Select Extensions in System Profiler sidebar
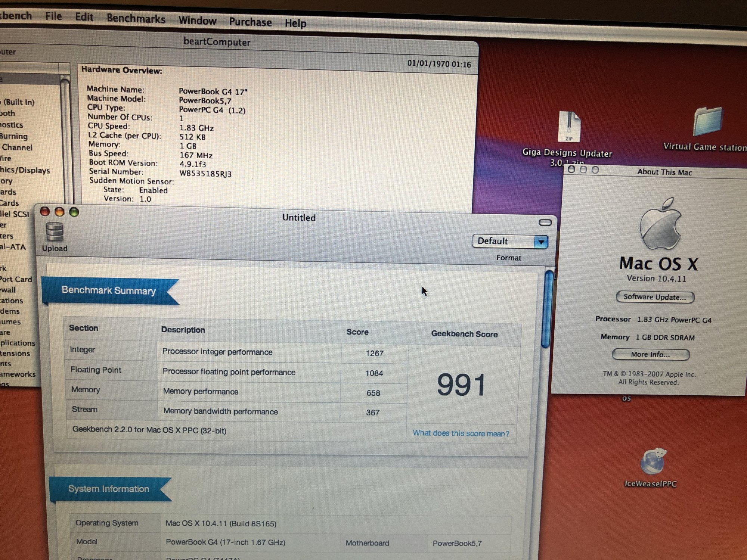 click(15, 353)
